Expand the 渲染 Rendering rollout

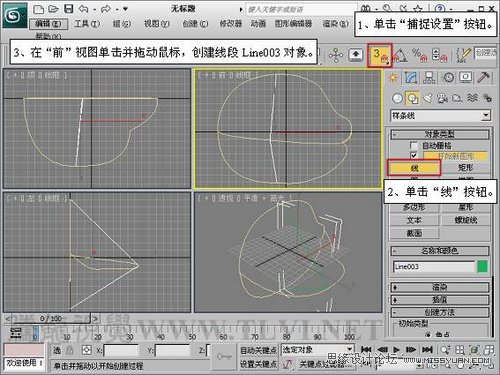click(x=440, y=287)
